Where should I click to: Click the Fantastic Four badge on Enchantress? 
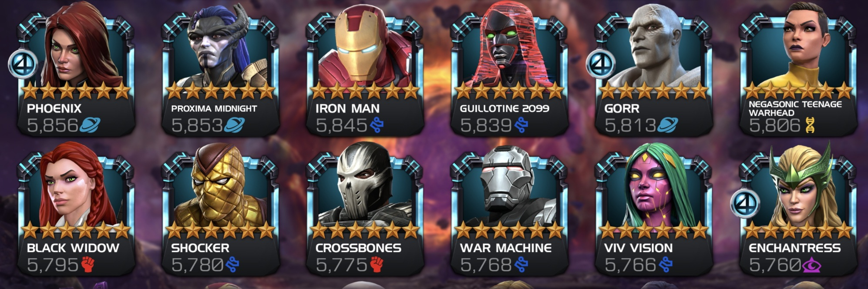click(745, 204)
